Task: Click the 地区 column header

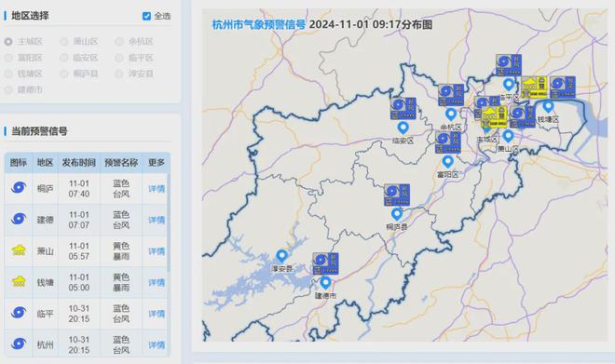Action: click(x=45, y=163)
